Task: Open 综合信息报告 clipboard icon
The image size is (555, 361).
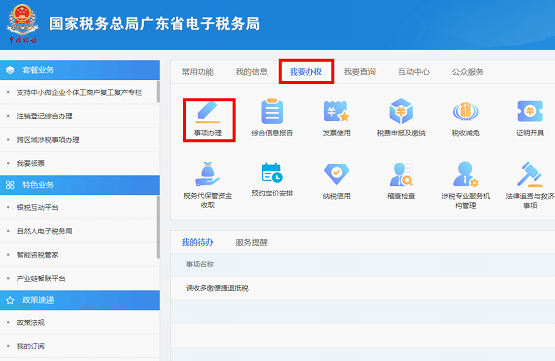Action: 272,111
